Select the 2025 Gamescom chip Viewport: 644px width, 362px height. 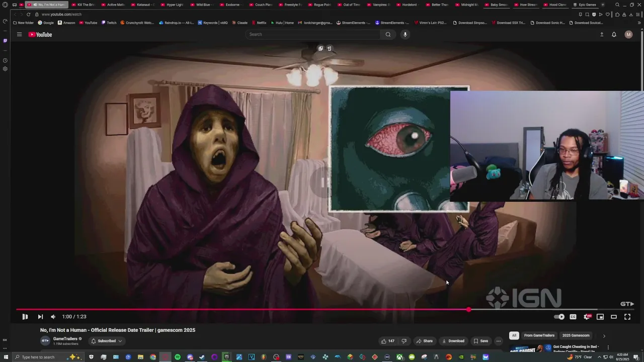tap(576, 335)
